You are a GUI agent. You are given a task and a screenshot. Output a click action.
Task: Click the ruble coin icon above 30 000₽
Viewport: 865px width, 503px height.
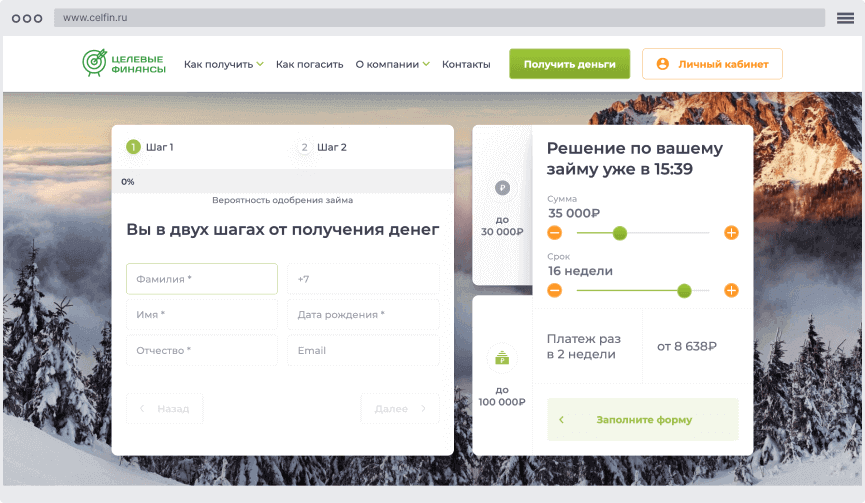(502, 188)
